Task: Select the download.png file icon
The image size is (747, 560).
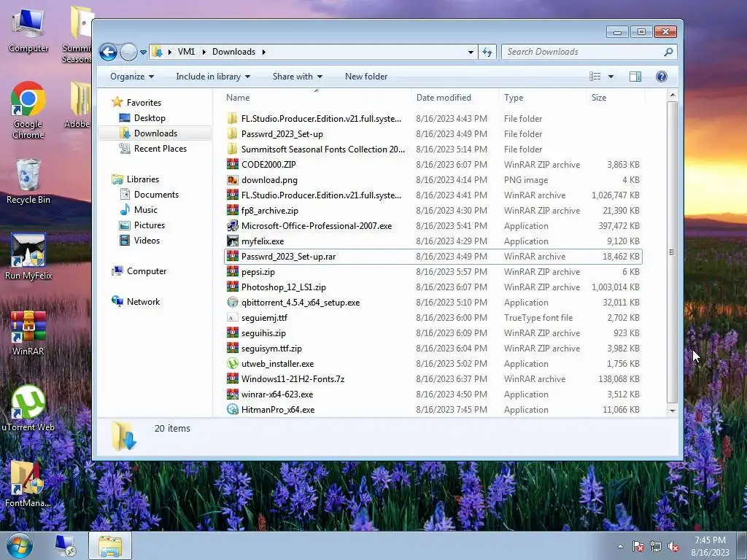Action: pos(232,180)
